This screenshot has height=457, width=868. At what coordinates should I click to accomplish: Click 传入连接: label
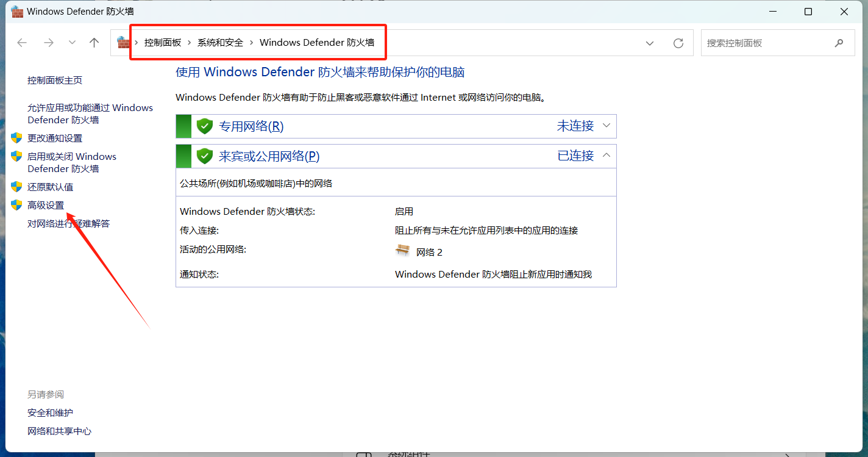point(199,230)
